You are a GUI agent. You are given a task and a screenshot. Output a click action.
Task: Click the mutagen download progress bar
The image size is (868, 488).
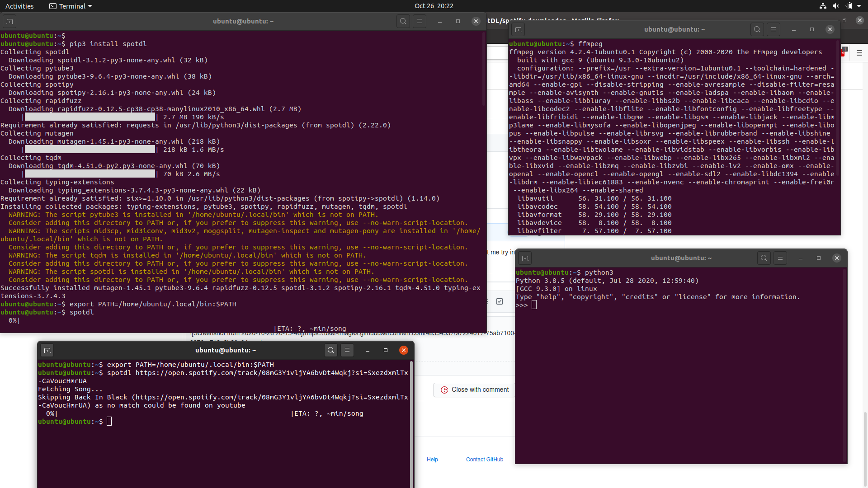90,150
